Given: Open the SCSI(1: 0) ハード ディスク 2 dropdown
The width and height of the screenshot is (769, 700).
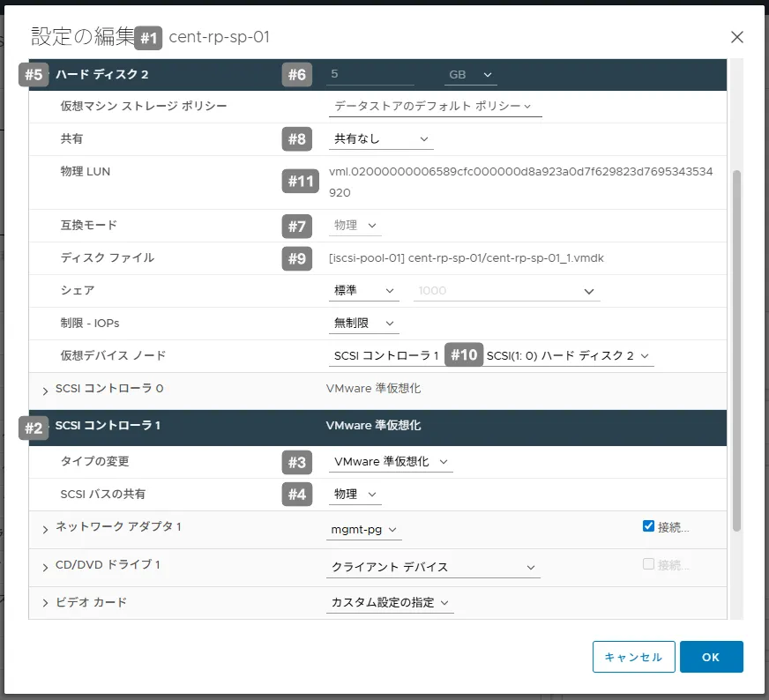Looking at the screenshot, I should point(570,356).
